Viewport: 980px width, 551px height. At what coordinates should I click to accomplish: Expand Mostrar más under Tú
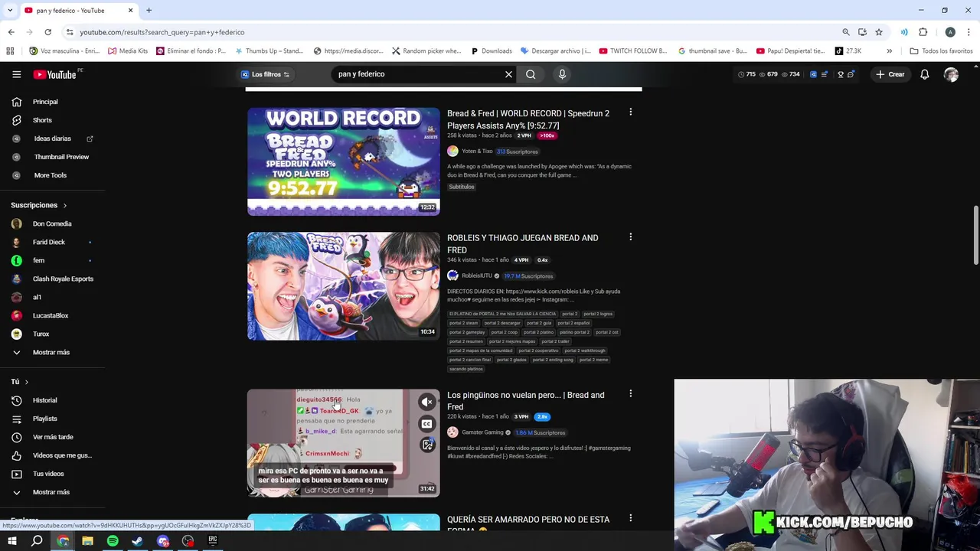pos(51,492)
